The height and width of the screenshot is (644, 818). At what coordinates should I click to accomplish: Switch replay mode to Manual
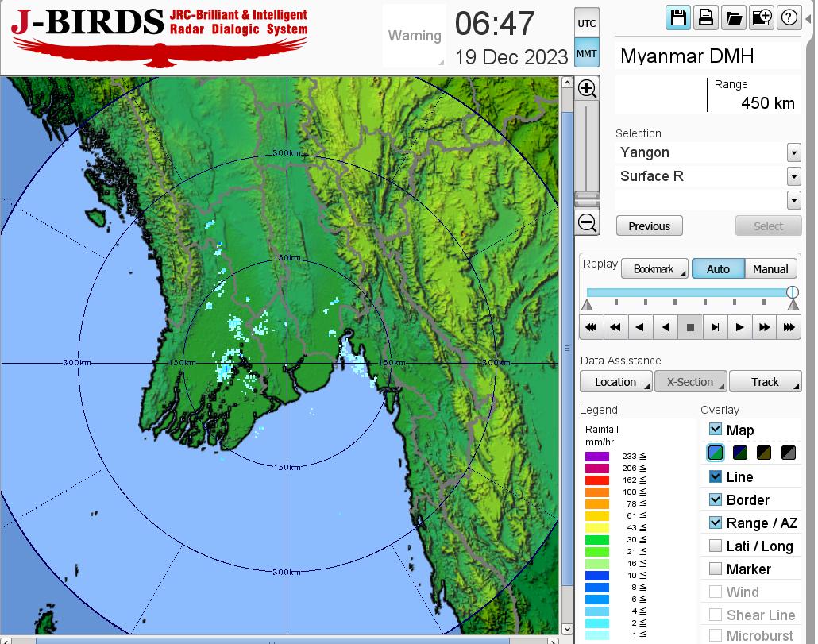tap(770, 269)
